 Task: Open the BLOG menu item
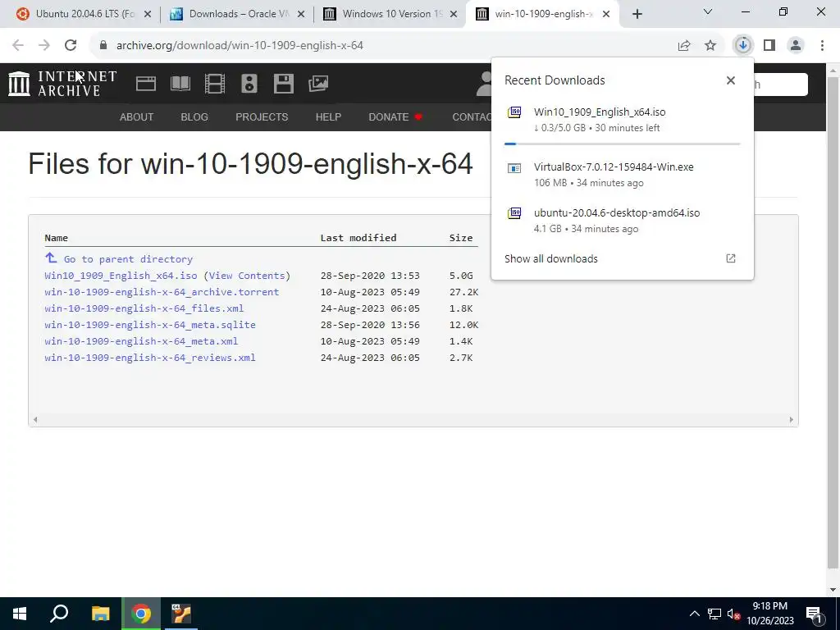coord(194,116)
